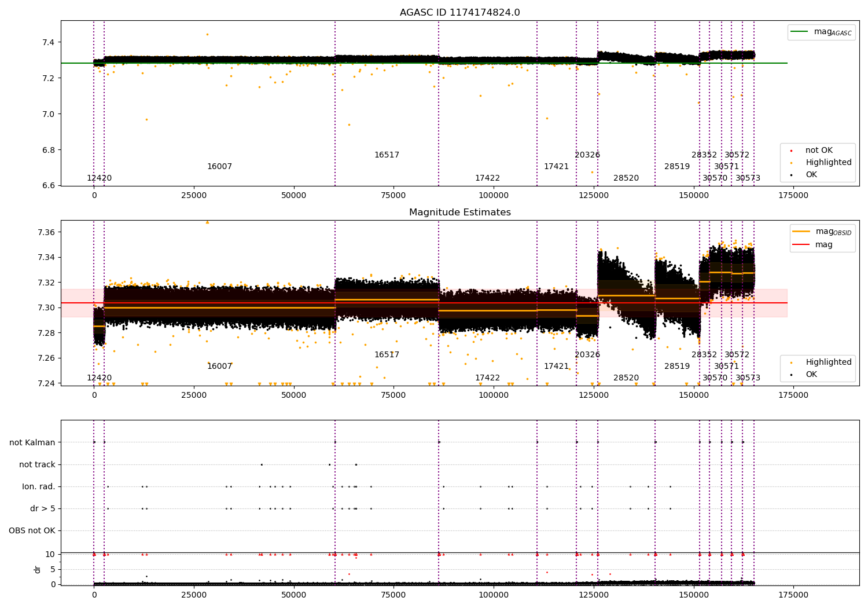Screen dimensions: 868x608
Task: Click y-axis tick 7.24 in middle plot
Action: click(46, 383)
